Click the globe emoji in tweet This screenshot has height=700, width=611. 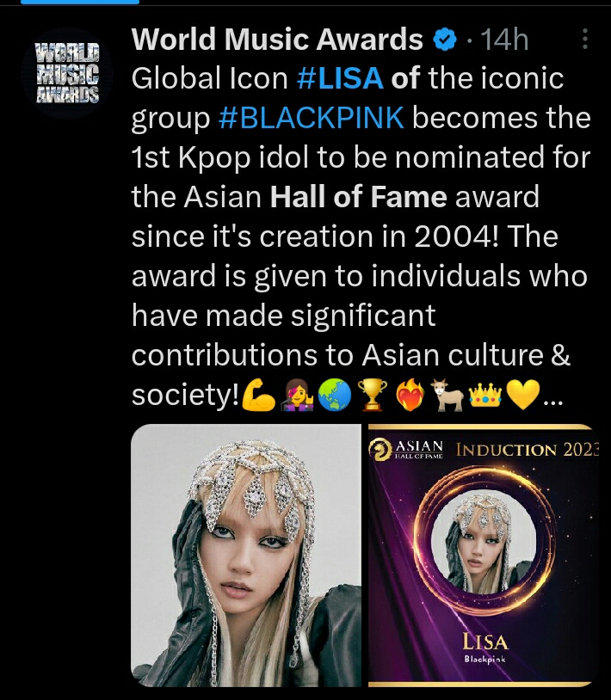335,395
